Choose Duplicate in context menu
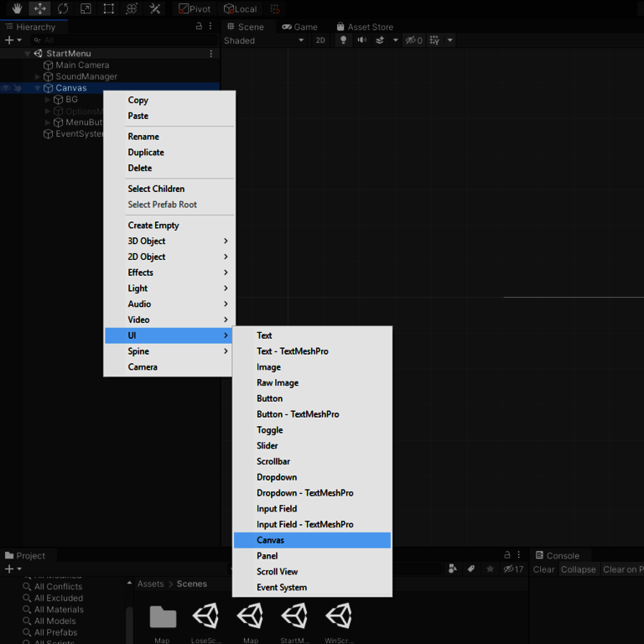Image resolution: width=644 pixels, height=644 pixels. coord(169,153)
